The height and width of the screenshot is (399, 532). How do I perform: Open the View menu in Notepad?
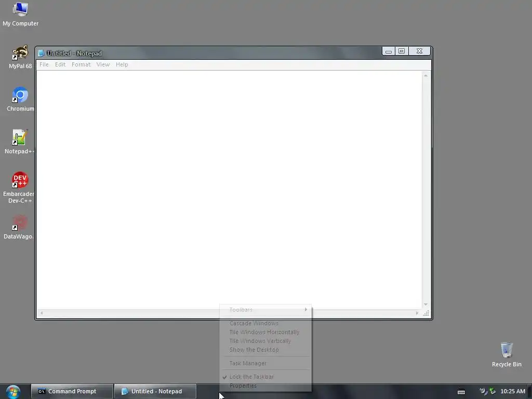coord(103,64)
